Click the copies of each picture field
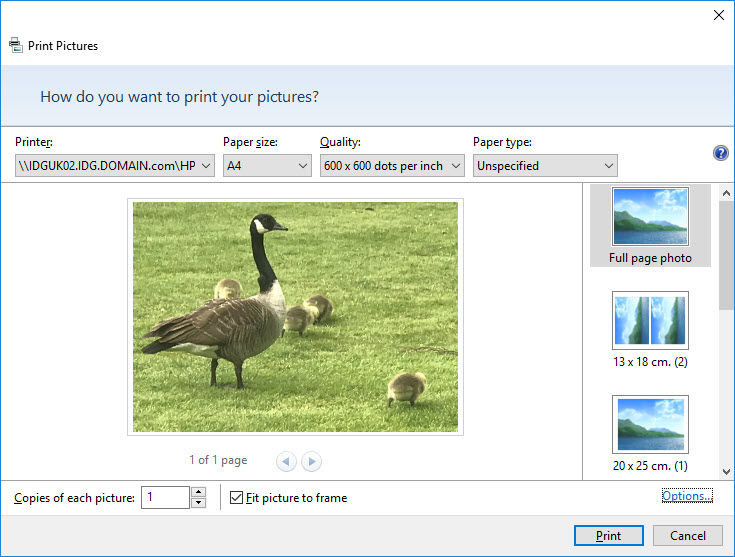The width and height of the screenshot is (735, 557). [164, 497]
